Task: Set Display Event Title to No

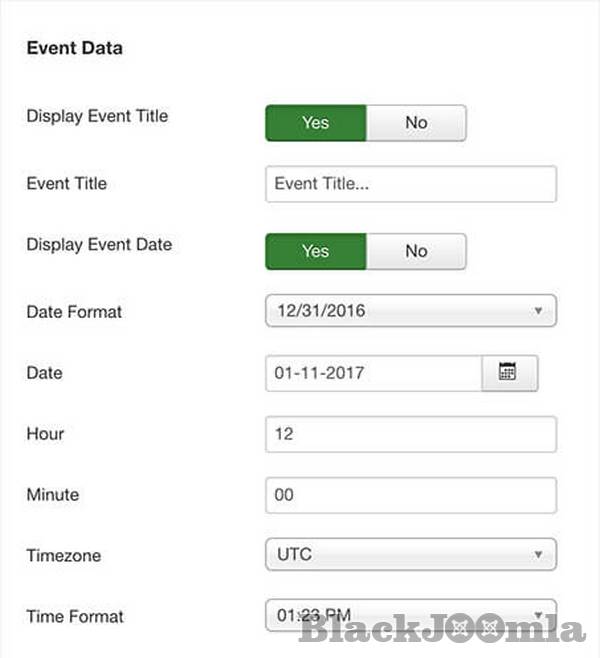Action: point(416,123)
